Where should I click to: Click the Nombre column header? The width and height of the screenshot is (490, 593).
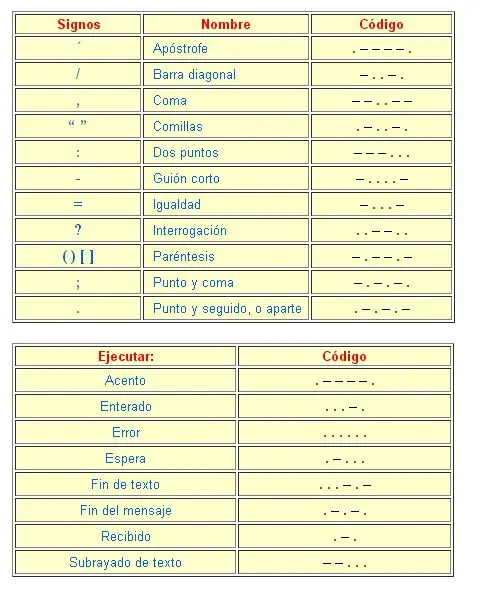pos(226,24)
